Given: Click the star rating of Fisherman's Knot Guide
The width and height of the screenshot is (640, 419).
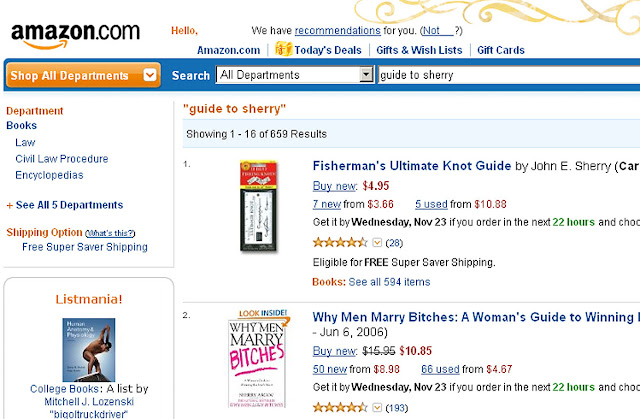Looking at the screenshot, I should [x=340, y=243].
